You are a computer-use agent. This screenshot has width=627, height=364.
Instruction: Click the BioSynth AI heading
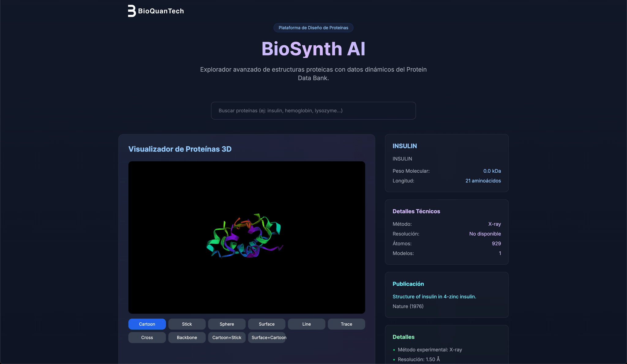tap(313, 48)
